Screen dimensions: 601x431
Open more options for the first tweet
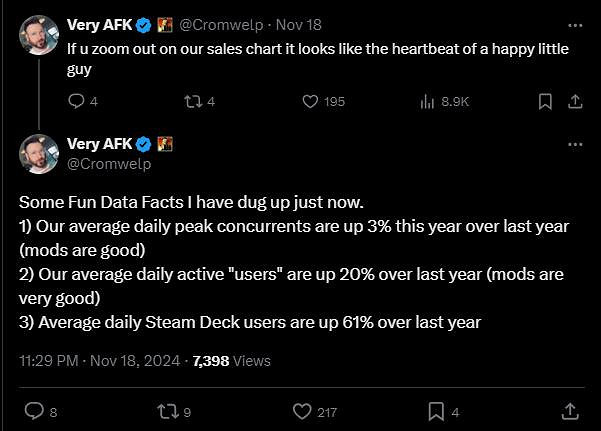[x=574, y=24]
